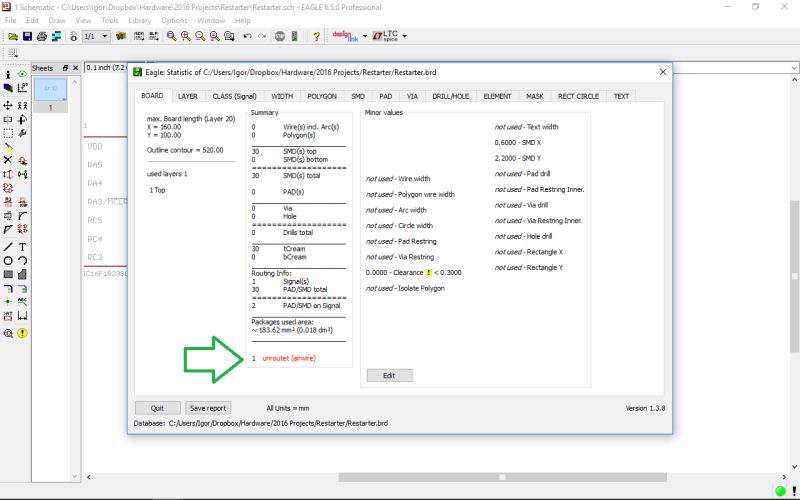Select the Text (T) tool
This screenshot has width=800, height=500.
tap(22, 247)
